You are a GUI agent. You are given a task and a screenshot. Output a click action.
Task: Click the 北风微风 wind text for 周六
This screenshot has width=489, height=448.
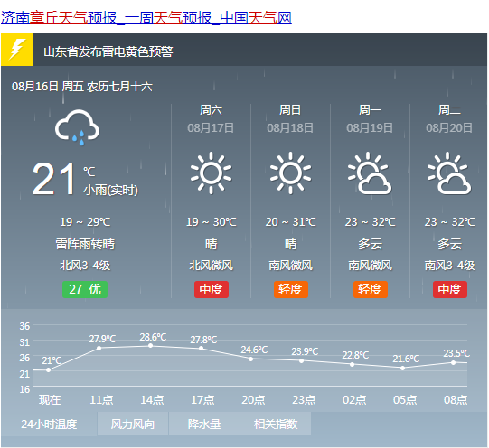[x=212, y=266]
